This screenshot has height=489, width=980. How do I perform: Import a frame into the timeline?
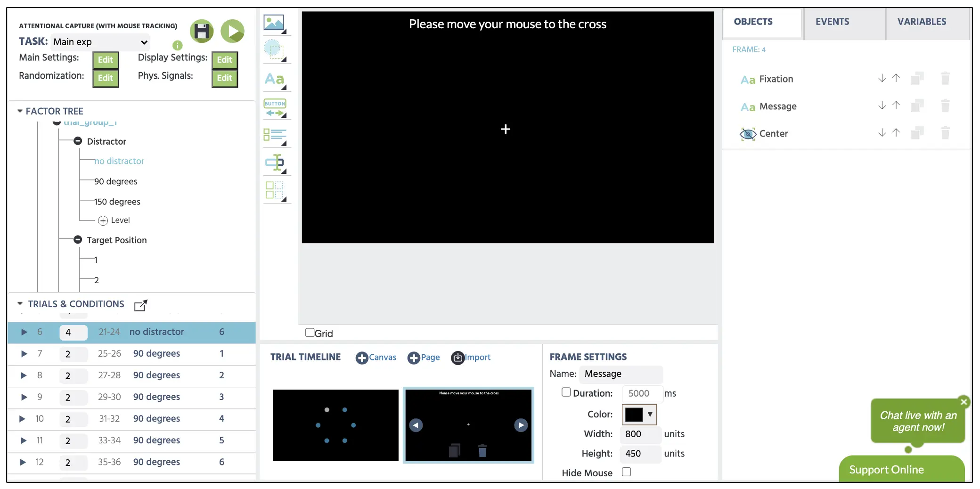tap(471, 358)
